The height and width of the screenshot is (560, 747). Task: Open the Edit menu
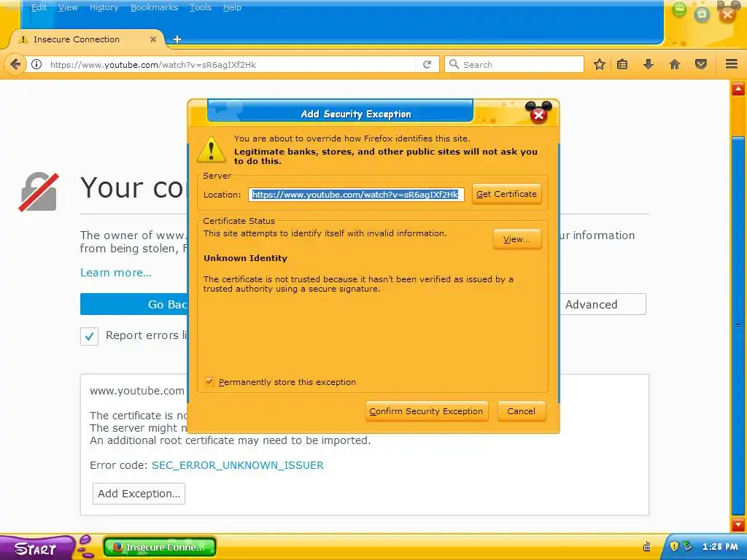[39, 7]
